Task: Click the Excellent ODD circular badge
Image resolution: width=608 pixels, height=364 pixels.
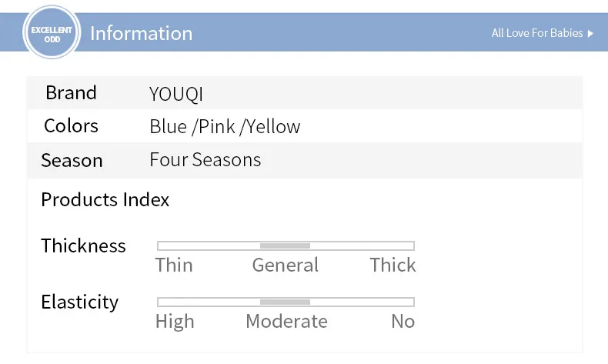Action: pos(52,33)
